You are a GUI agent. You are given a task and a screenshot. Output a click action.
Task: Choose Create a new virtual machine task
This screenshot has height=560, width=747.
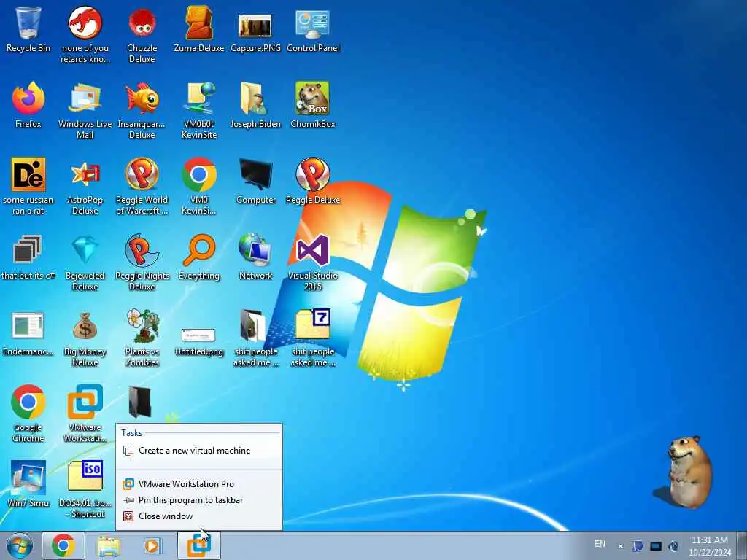(198, 451)
